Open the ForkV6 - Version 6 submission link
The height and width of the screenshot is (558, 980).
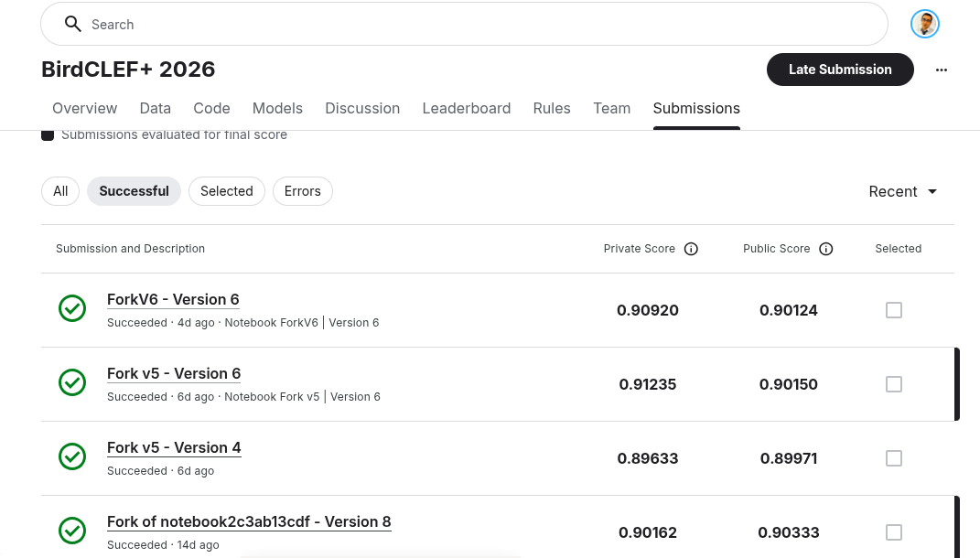coord(173,299)
